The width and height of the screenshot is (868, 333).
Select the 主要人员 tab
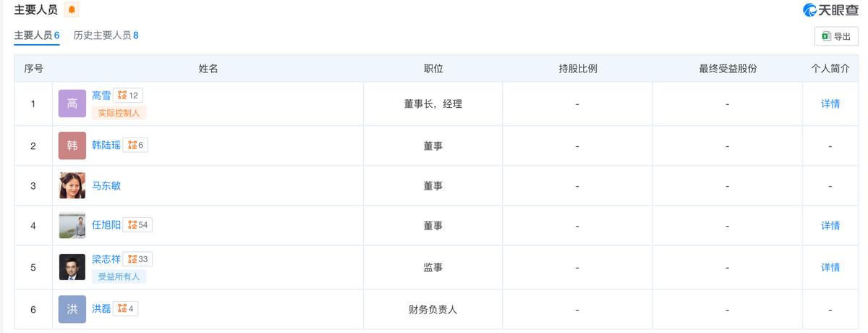(37, 35)
